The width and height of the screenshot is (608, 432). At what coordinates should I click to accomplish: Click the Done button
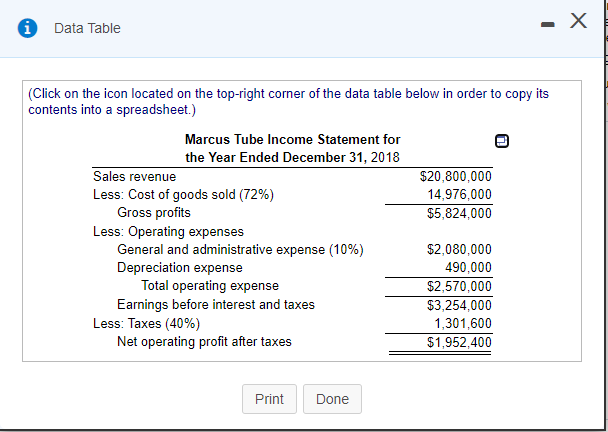[332, 399]
